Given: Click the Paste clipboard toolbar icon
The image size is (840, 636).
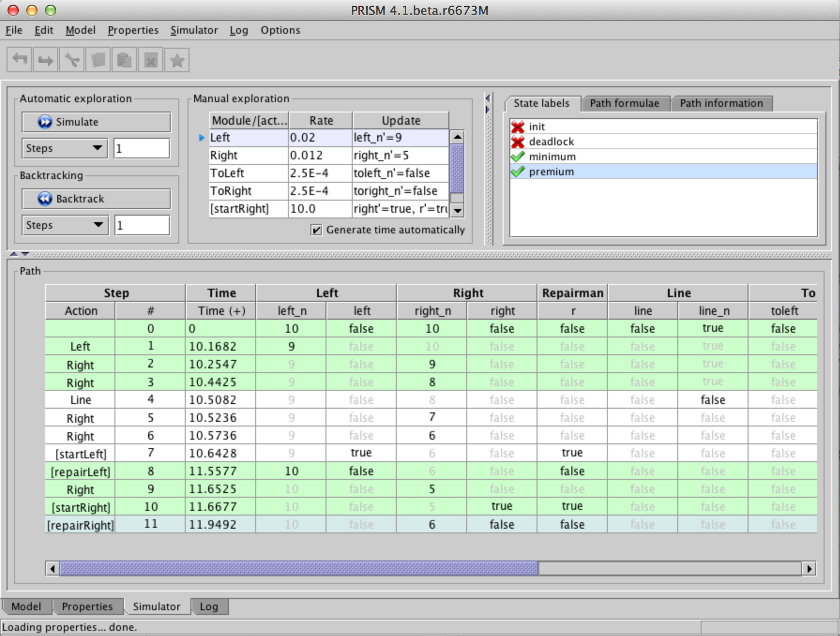Looking at the screenshot, I should 124,60.
